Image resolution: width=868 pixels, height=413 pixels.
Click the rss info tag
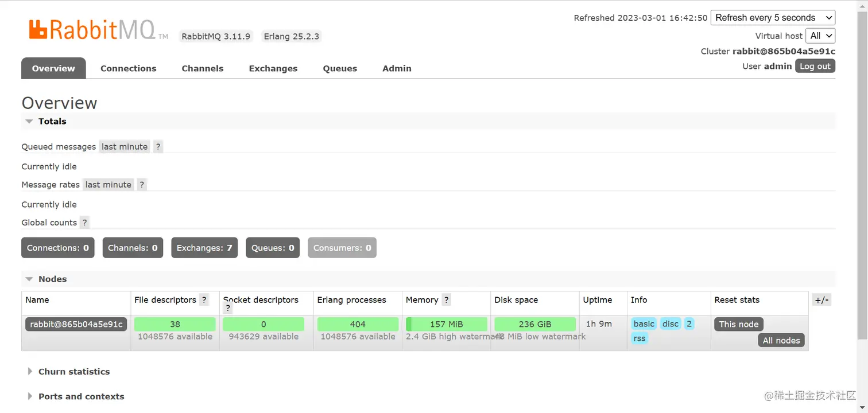pos(640,338)
